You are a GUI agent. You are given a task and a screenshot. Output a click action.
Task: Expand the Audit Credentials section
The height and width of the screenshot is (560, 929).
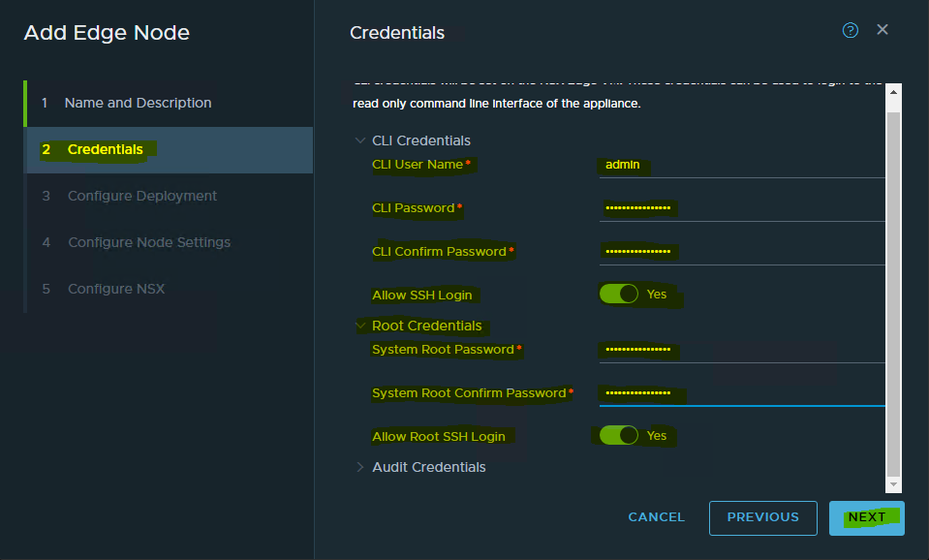click(359, 467)
